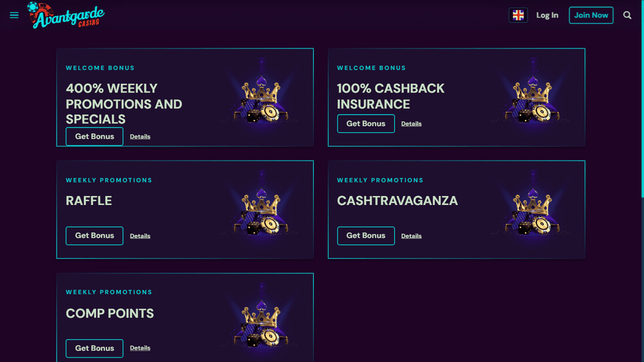
Task: Get Bonus for Cashtravaganza promotion
Action: (365, 236)
